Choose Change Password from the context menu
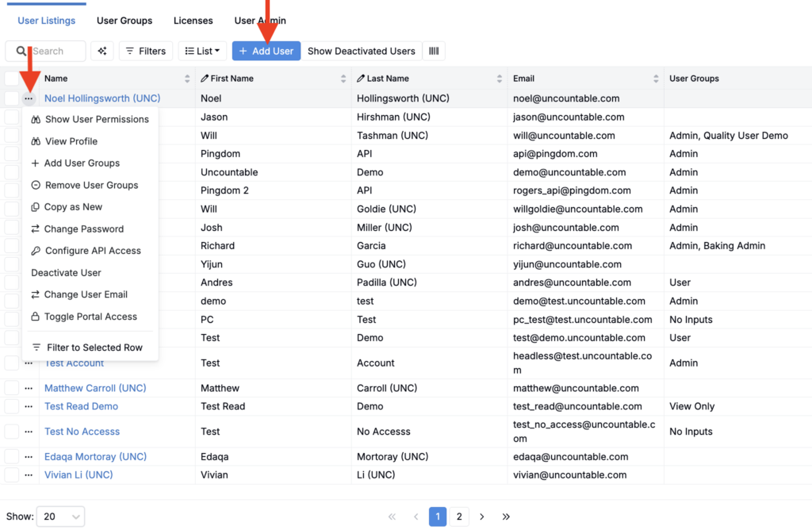The width and height of the screenshot is (812, 530). 83,229
